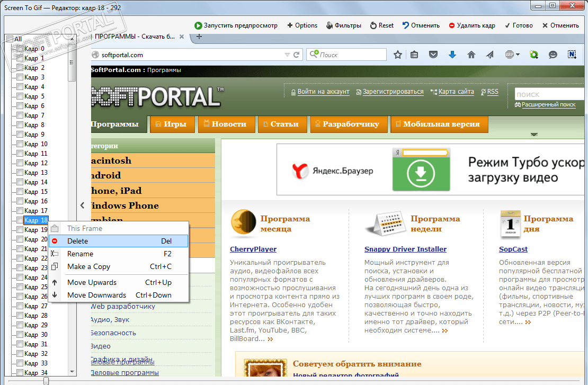Open Options with the plus icon

pos(302,25)
